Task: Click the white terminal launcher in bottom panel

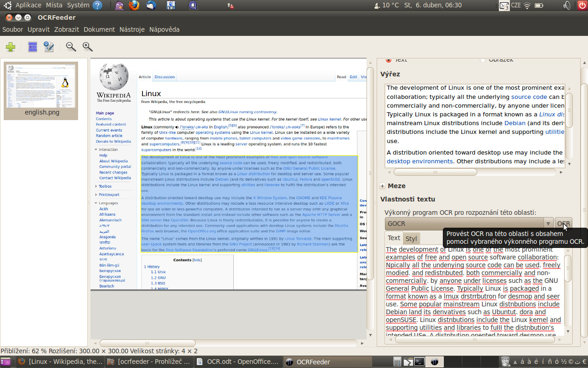Action: pos(408,362)
